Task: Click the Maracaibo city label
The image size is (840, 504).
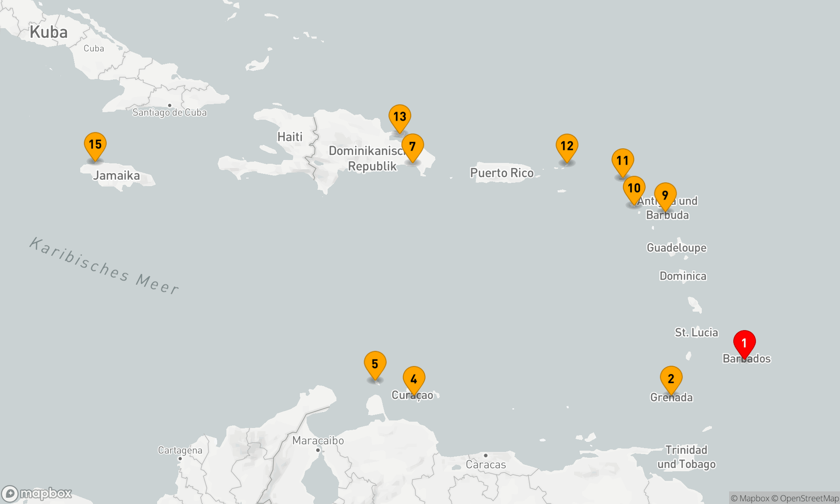Action: point(318,441)
